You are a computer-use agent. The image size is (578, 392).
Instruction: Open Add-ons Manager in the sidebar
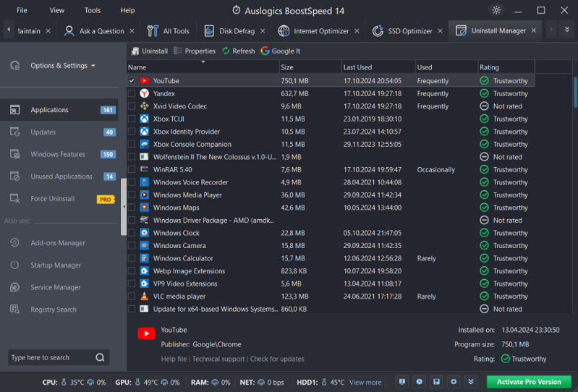click(x=57, y=243)
